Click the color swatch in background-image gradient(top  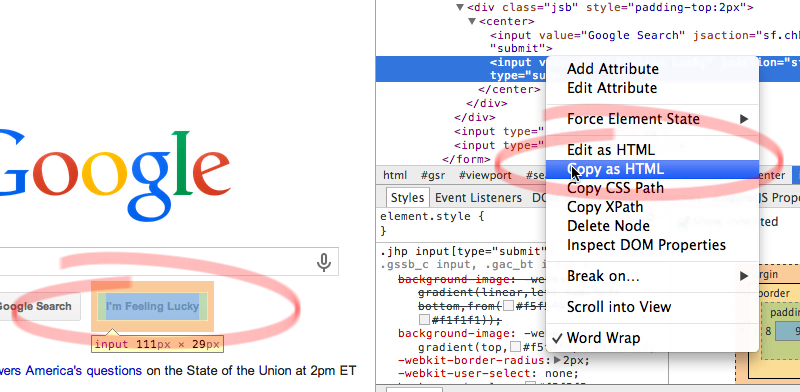pos(516,347)
